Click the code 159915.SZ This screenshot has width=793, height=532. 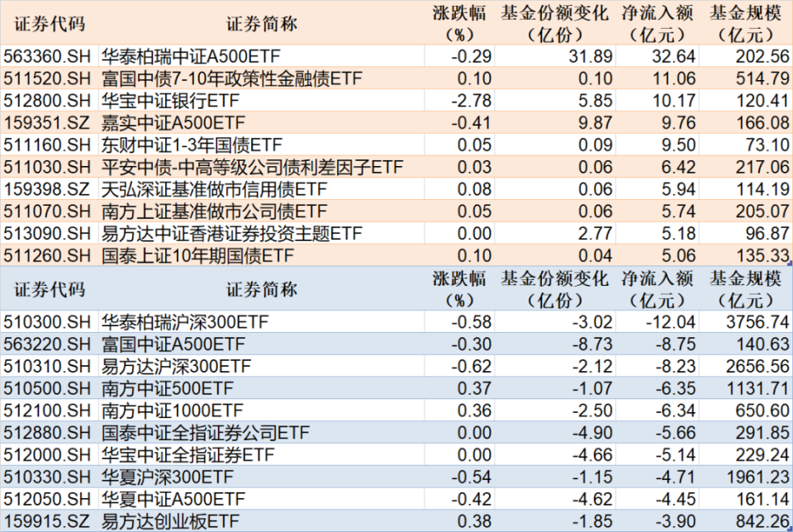click(x=46, y=521)
